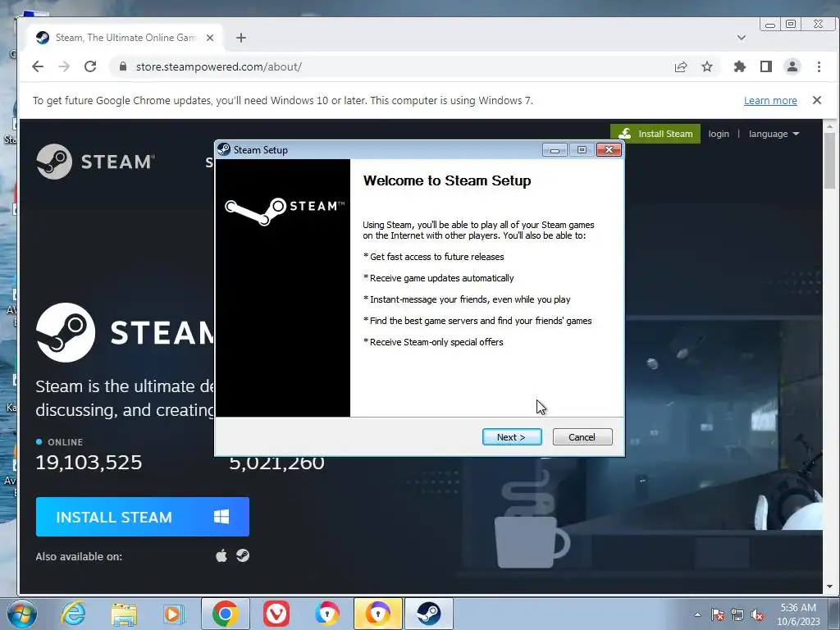Go back in Chrome

tap(38, 66)
